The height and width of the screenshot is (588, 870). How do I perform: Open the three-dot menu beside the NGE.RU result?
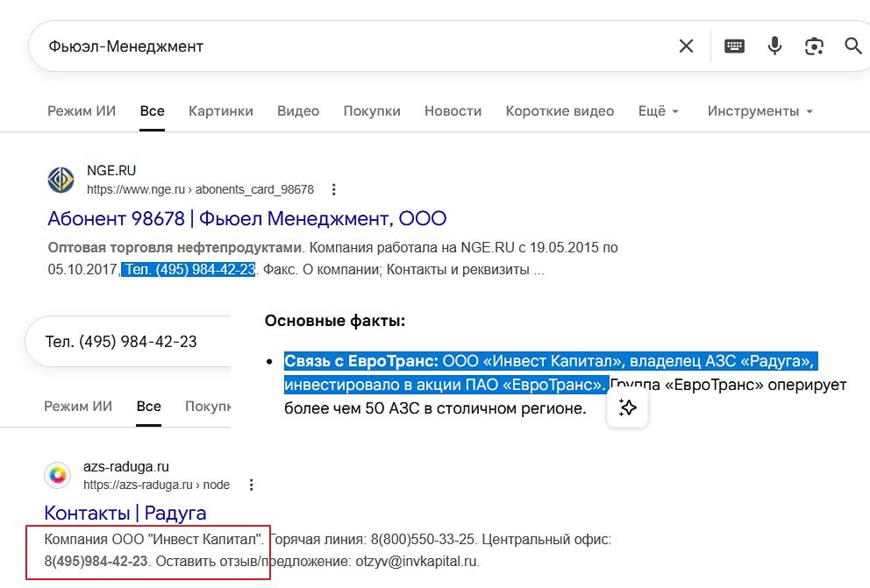[333, 189]
